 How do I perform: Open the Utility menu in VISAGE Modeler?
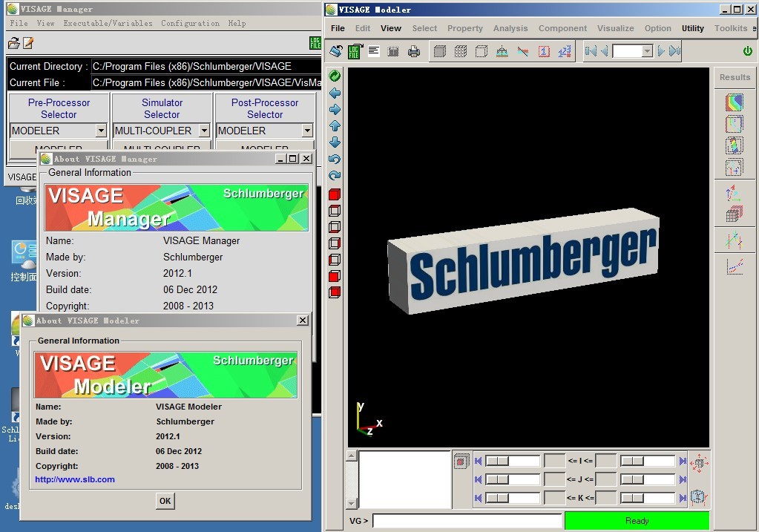(x=693, y=28)
